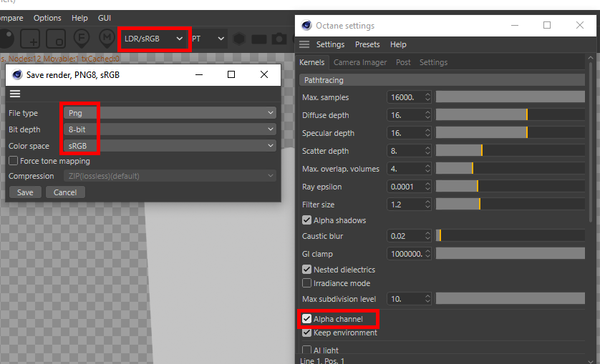Click the Caustic blur slider

click(x=510, y=236)
